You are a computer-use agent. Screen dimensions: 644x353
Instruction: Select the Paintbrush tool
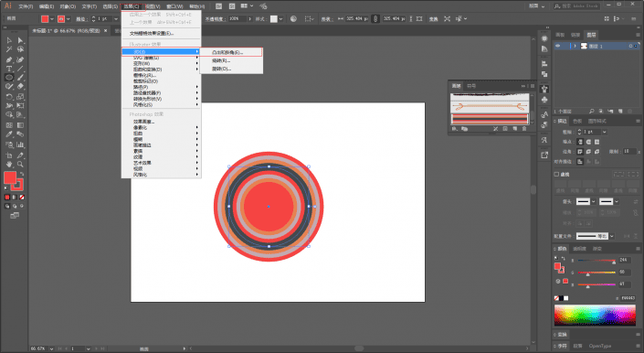20,77
